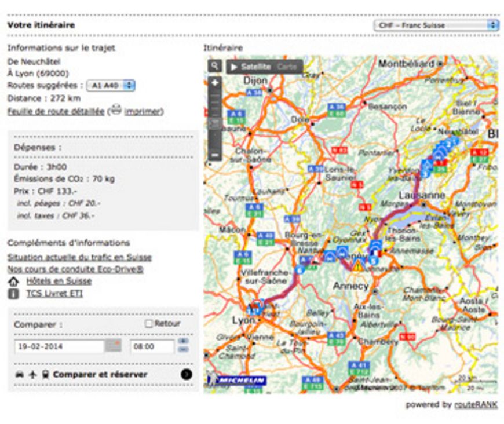Open the Hôtels en Suisse link
This screenshot has height=424, width=504.
59,282
